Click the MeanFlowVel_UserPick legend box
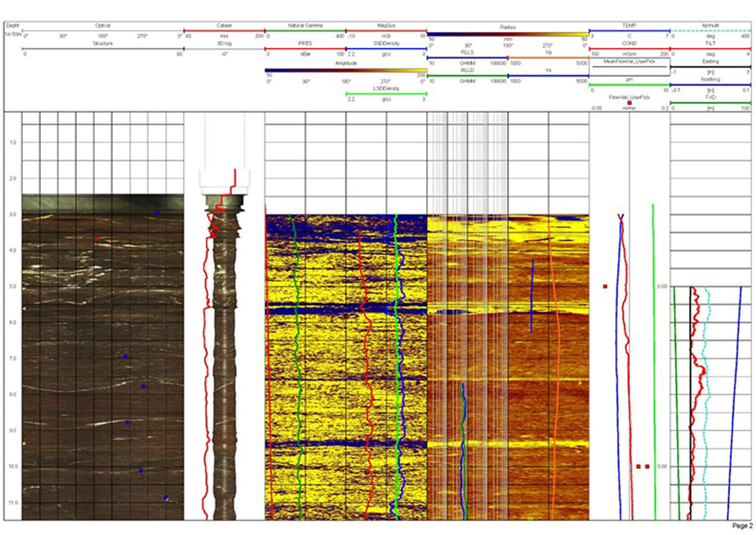The image size is (756, 535). [629, 63]
